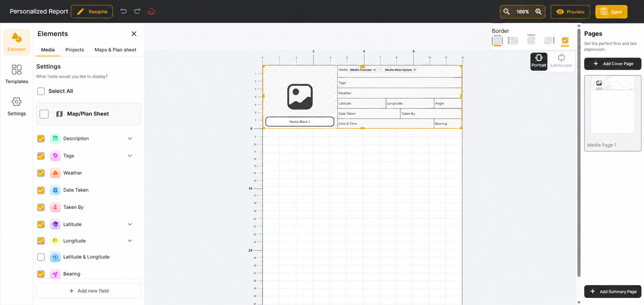The width and height of the screenshot is (644, 305).
Task: Remove the Media Counter chip
Action: click(375, 70)
